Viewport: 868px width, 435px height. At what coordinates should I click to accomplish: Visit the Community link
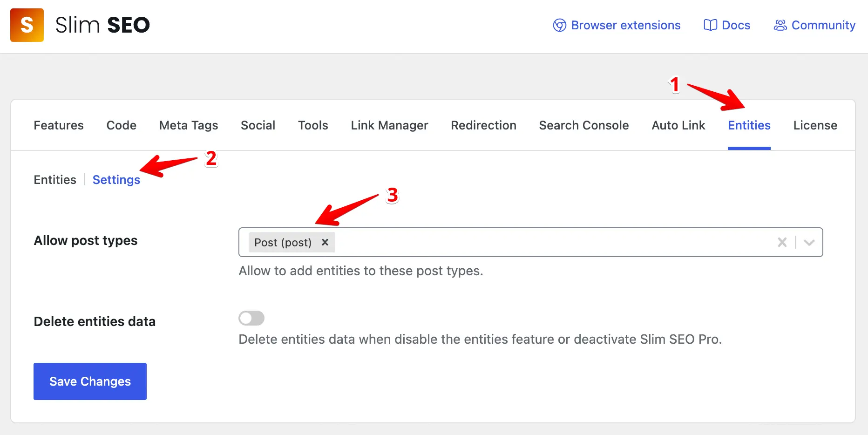814,25
